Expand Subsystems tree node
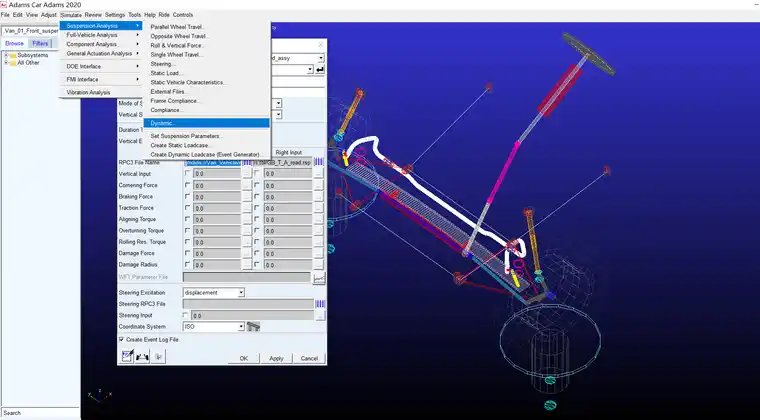This screenshot has height=420, width=760. 6,56
